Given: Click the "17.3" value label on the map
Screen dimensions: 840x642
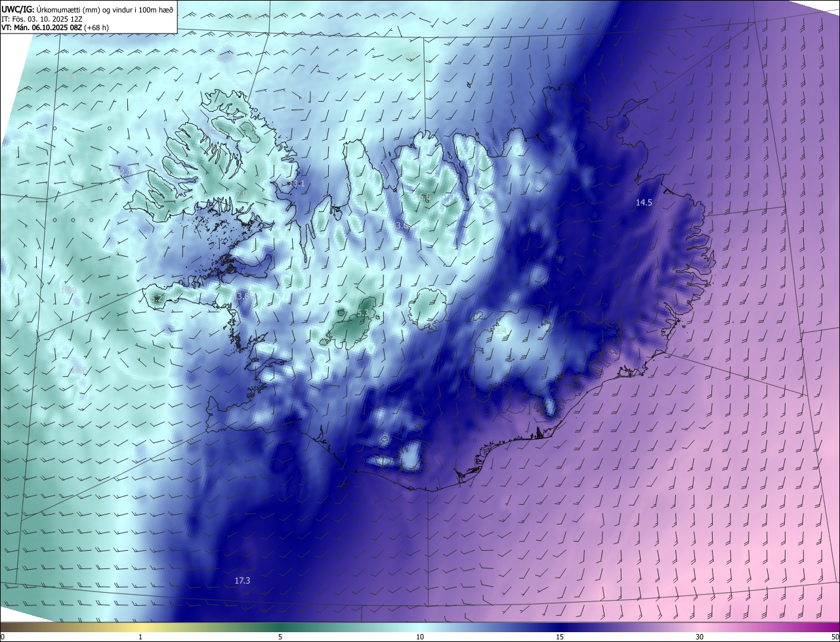Looking at the screenshot, I should (x=242, y=581).
